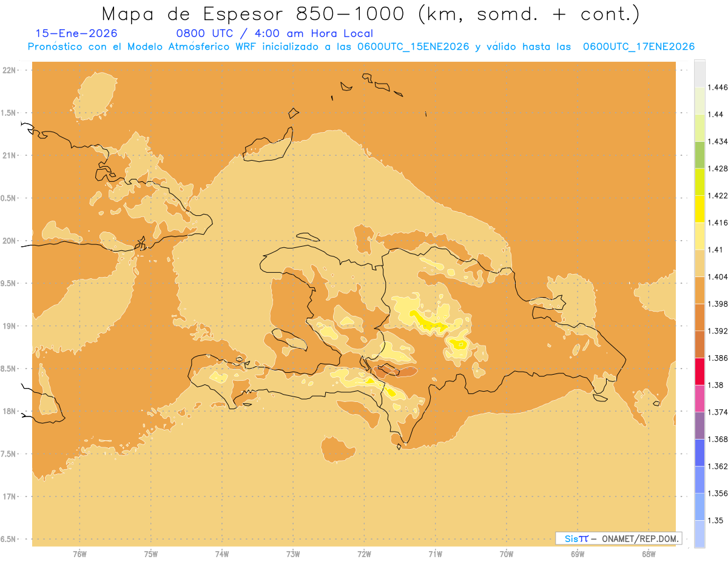728x562 pixels.
Task: Click the 18N latitude axis label
Action: pyautogui.click(x=9, y=412)
